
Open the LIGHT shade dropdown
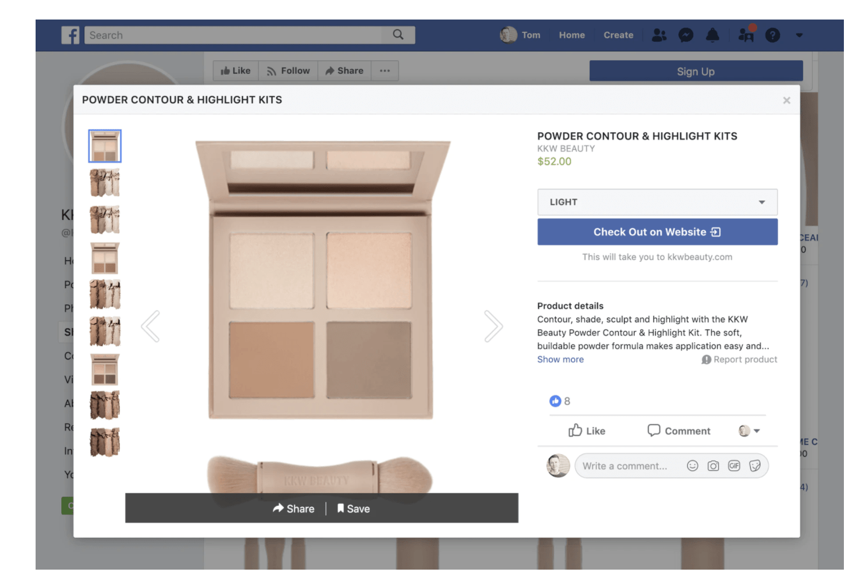coord(657,202)
